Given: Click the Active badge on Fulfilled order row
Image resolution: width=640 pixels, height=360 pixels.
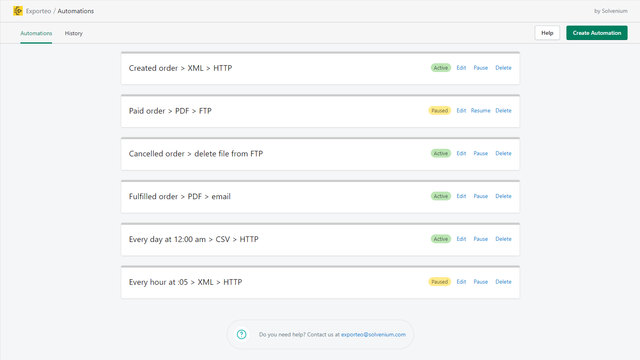Looking at the screenshot, I should pos(441,196).
